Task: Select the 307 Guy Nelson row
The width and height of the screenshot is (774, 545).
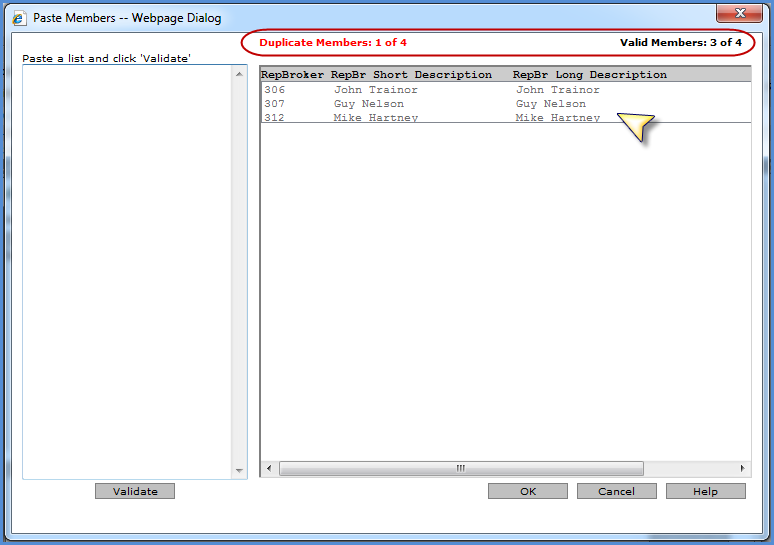Action: pyautogui.click(x=506, y=104)
